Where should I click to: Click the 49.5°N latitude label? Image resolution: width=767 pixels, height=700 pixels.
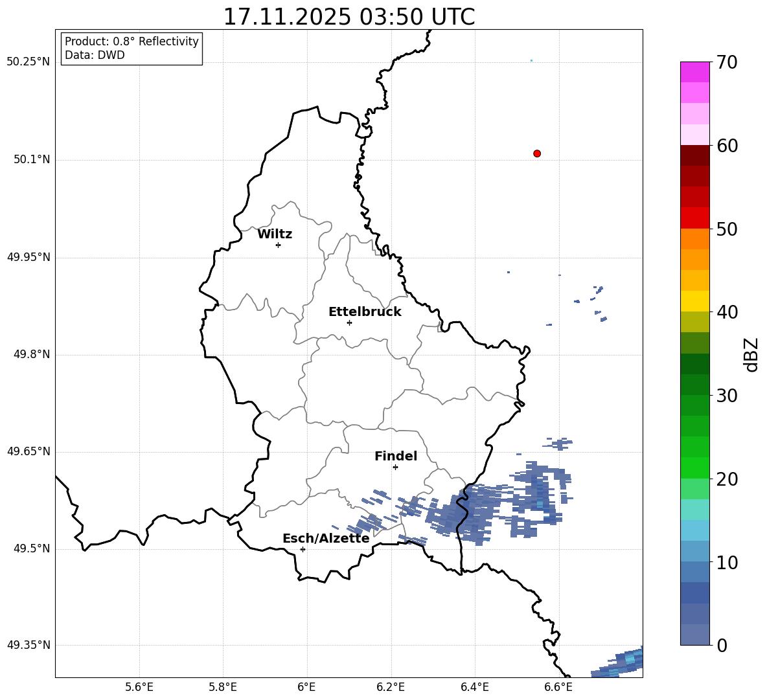32,548
